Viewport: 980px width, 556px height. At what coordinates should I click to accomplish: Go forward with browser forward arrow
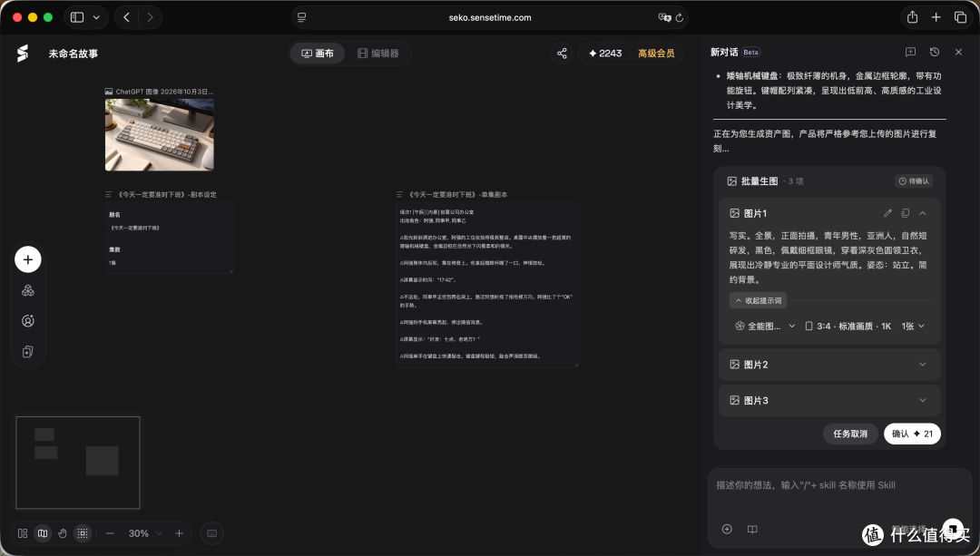coord(150,17)
